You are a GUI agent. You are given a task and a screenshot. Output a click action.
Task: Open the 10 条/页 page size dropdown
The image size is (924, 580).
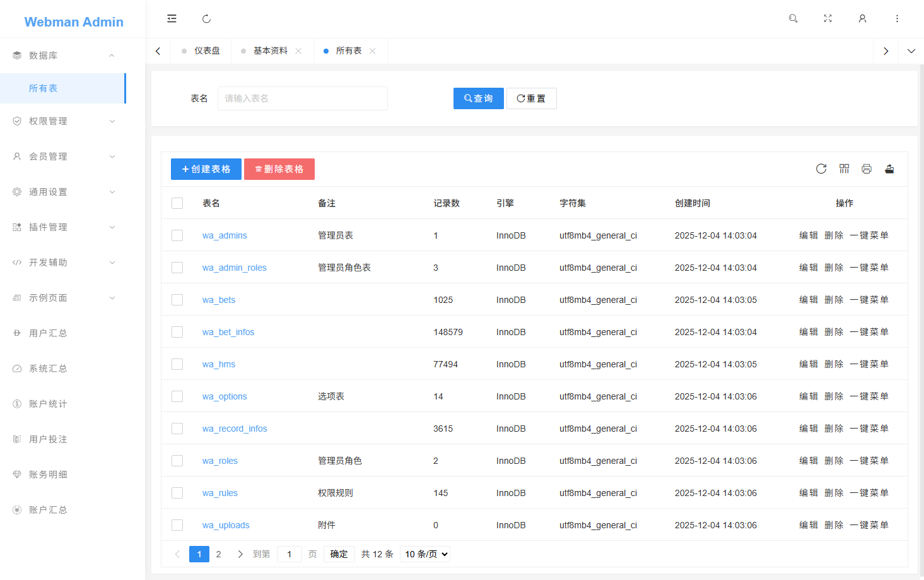tap(424, 553)
